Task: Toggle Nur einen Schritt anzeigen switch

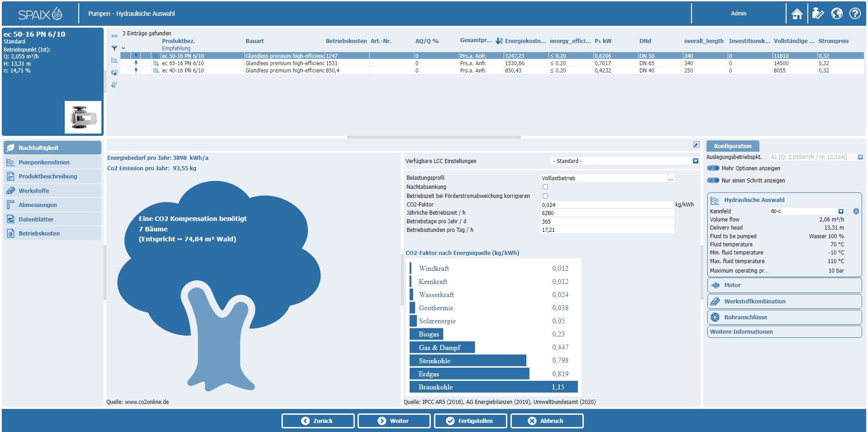Action: tap(713, 181)
